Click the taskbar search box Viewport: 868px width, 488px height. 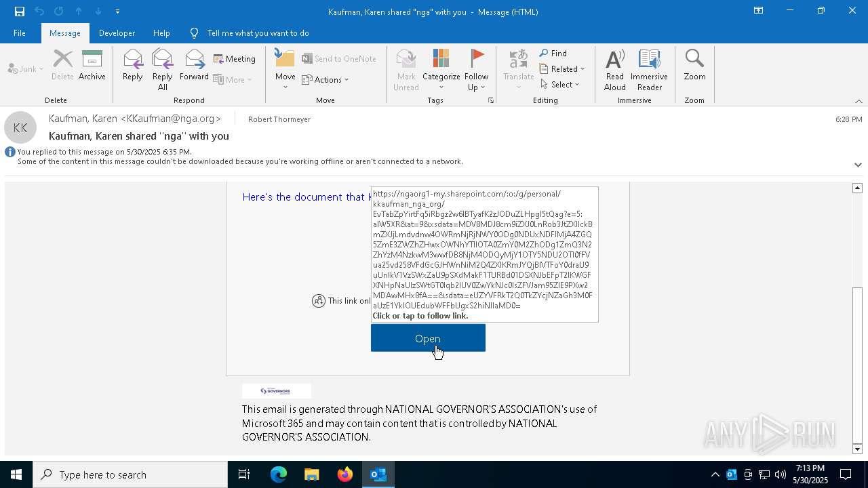(x=130, y=474)
